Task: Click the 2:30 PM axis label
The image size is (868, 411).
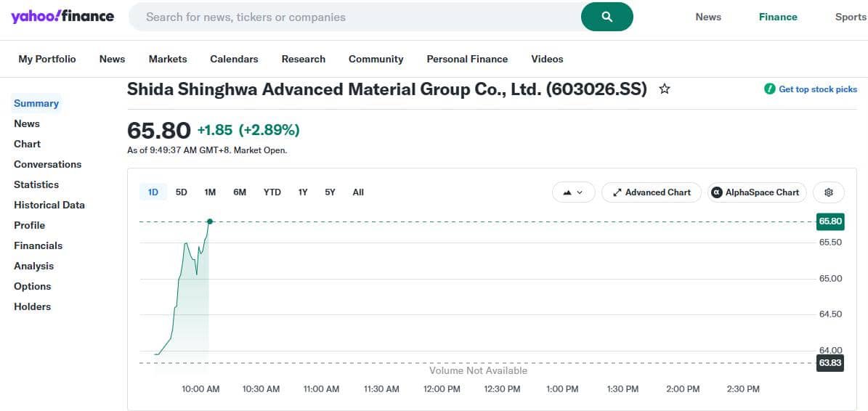Action: 743,389
